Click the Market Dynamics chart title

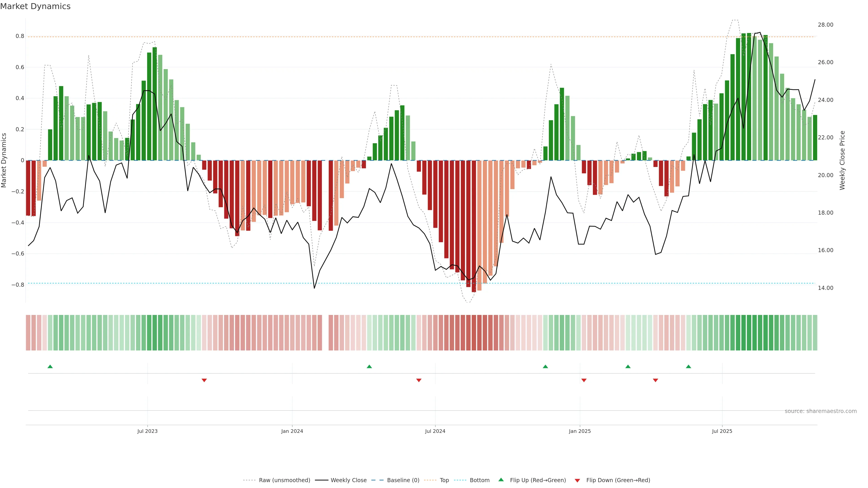35,6
